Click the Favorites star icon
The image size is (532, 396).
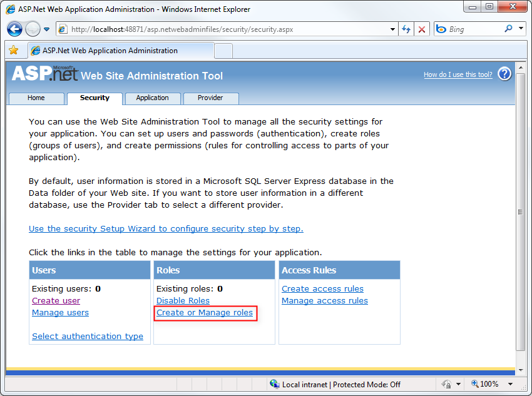(14, 50)
